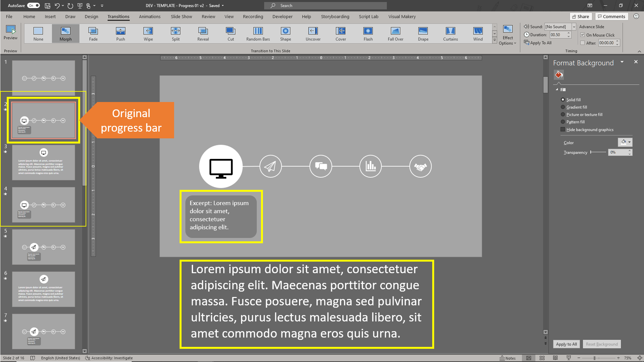Viewport: 644px width, 362px height.
Task: Enable the After timing checkbox
Action: [583, 43]
